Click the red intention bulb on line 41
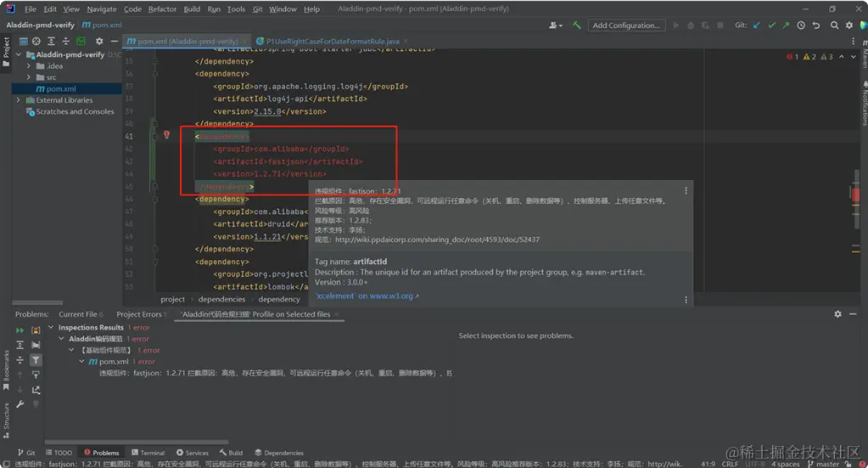Screen dimensions: 868x468 (166, 134)
